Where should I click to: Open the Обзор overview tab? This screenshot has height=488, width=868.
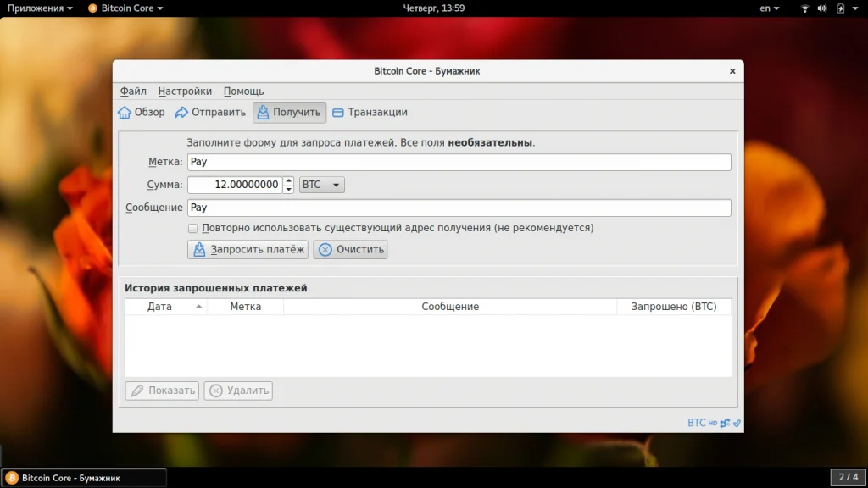(x=142, y=113)
